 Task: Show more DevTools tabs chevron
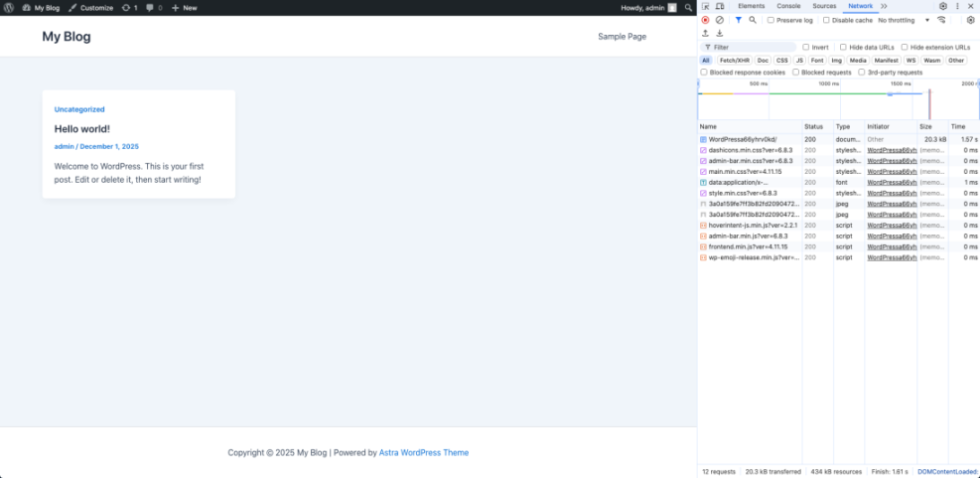tap(884, 6)
